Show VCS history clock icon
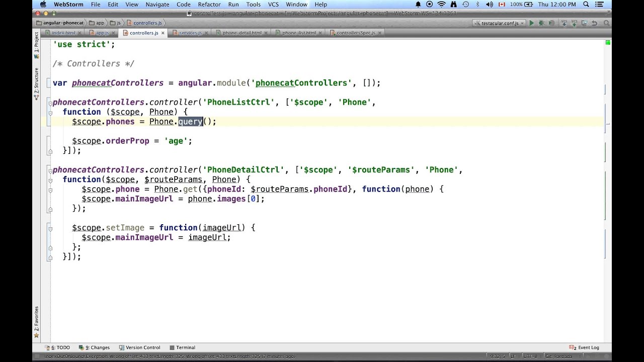The image size is (644, 362). (585, 23)
